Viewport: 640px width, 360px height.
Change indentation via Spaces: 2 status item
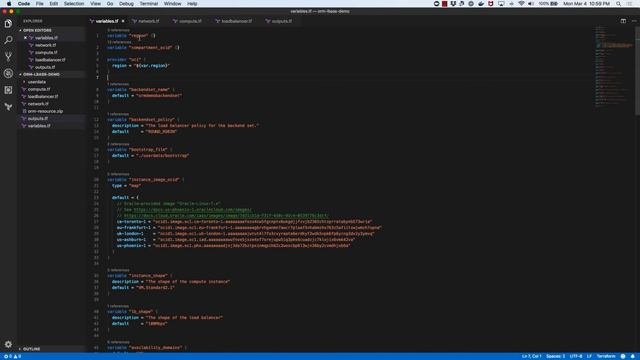click(556, 356)
